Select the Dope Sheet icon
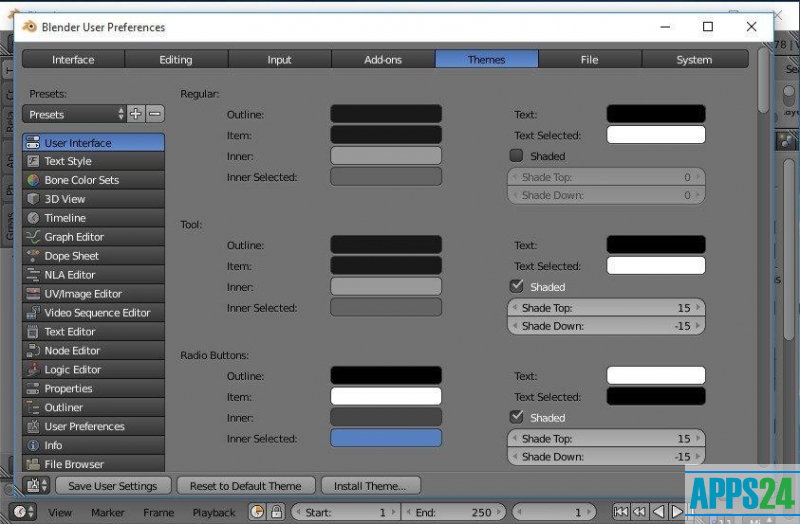The image size is (800, 524). click(33, 256)
